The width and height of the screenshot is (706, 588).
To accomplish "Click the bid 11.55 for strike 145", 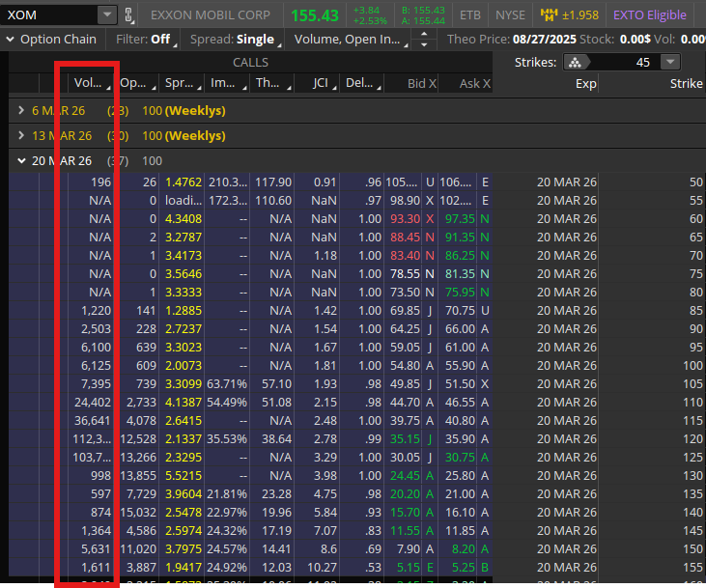I will point(405,531).
